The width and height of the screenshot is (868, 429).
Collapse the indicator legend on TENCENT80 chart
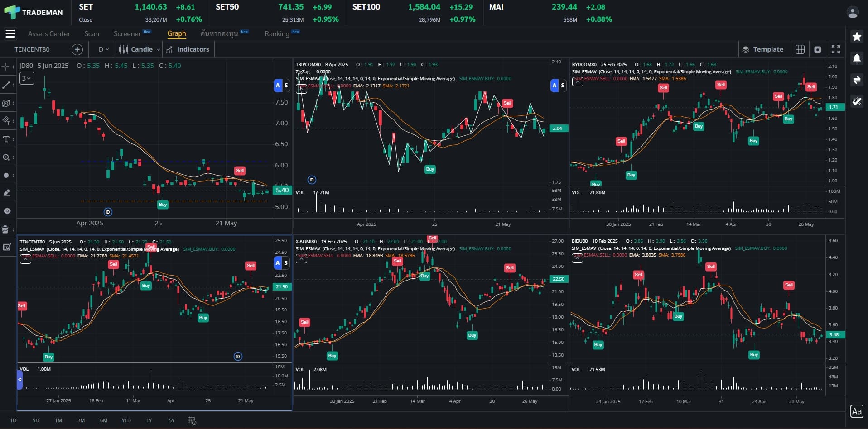pos(25,259)
